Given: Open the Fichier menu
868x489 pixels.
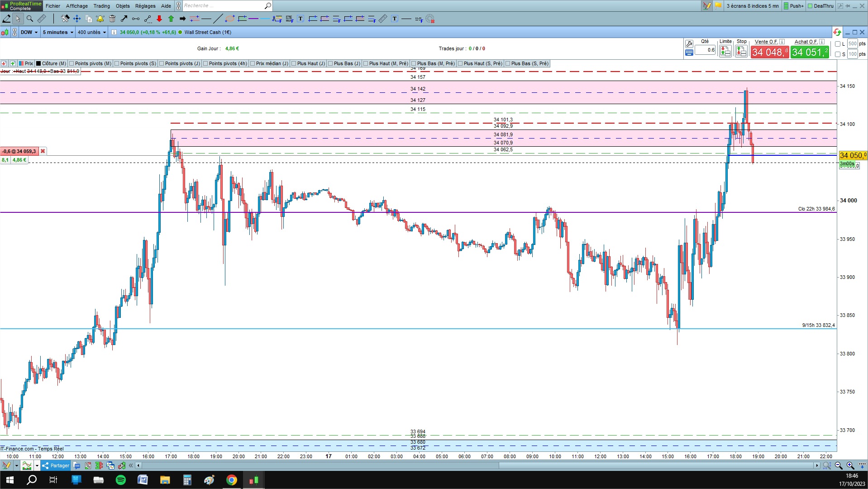Looking at the screenshot, I should coord(53,6).
